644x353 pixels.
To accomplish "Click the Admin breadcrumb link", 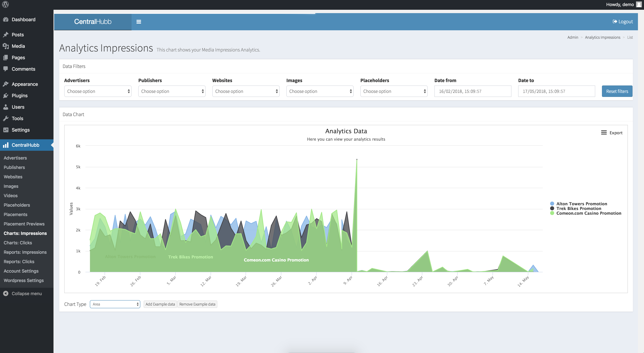I will tap(573, 37).
